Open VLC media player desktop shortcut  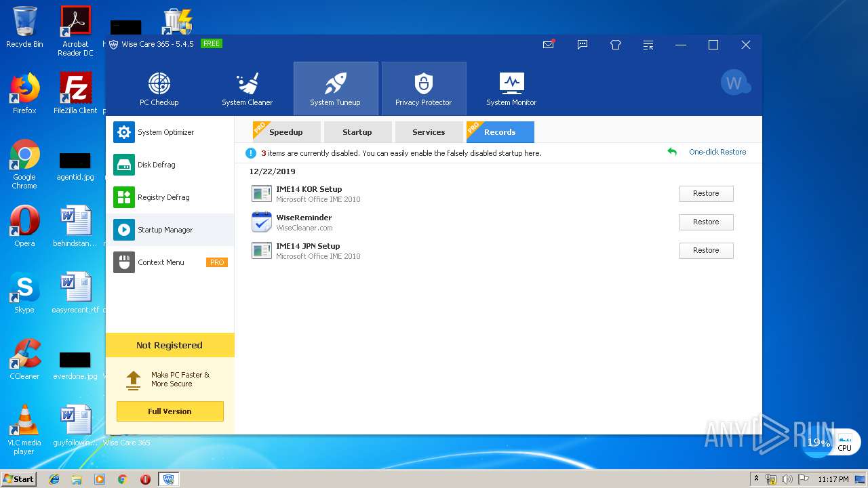(x=24, y=430)
